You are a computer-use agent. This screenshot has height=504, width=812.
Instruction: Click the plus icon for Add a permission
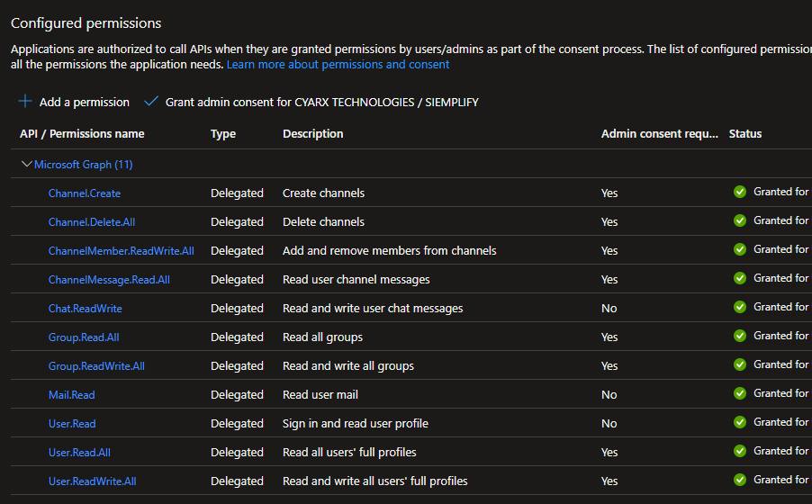point(25,102)
